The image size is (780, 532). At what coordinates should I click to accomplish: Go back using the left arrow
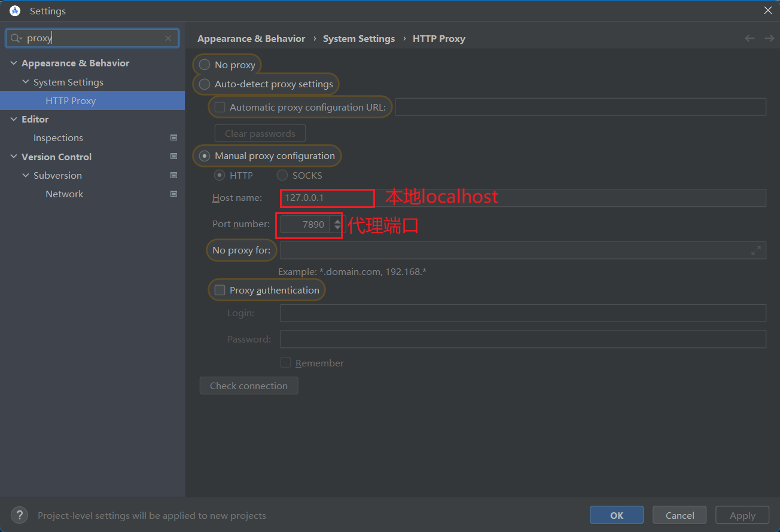749,38
